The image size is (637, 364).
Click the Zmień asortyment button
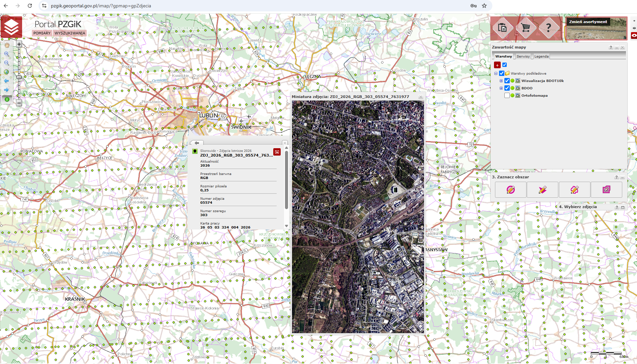tap(588, 22)
